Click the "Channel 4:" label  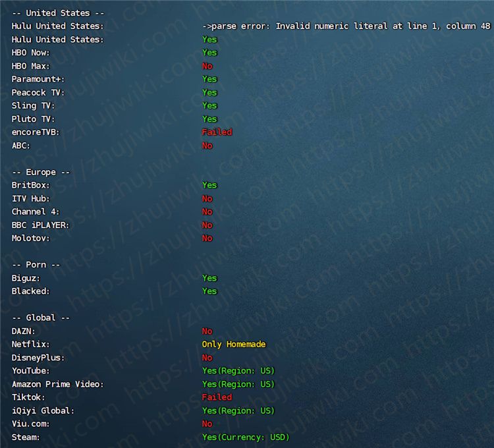[x=36, y=211]
